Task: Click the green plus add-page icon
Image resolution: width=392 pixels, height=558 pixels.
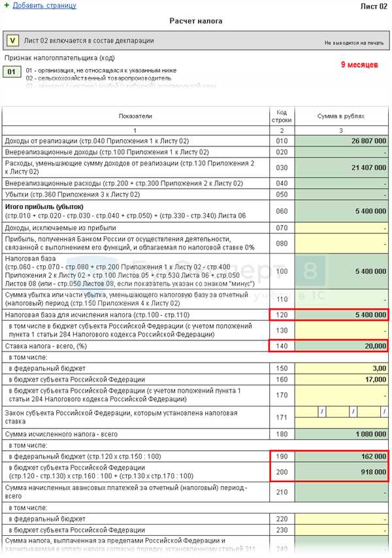Action: click(6, 5)
